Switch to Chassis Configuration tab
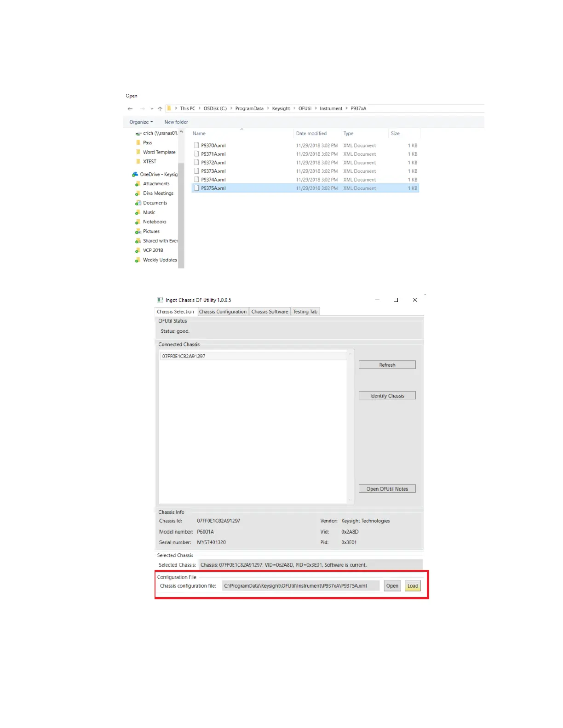Image resolution: width=563 pixels, height=728 pixels. tap(223, 312)
